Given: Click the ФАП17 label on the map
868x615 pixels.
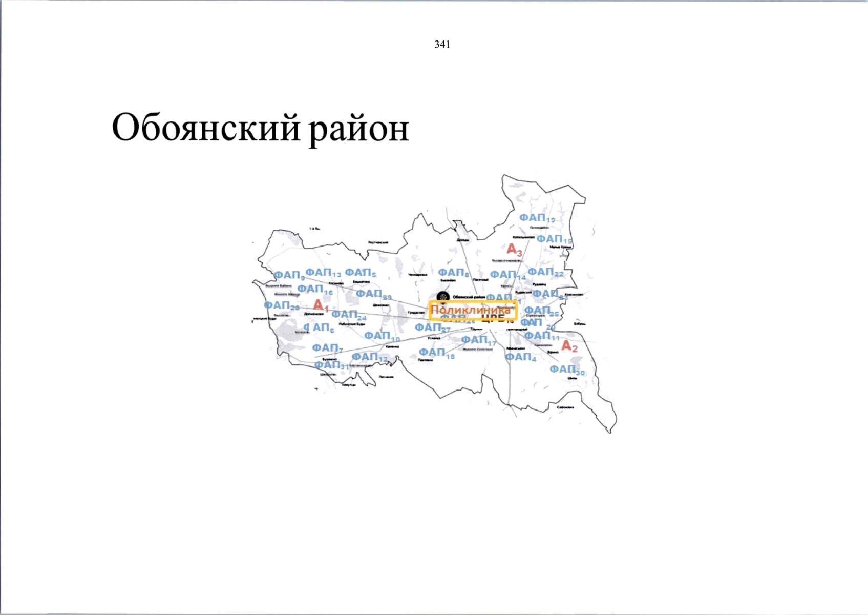Looking at the screenshot, I should (479, 340).
